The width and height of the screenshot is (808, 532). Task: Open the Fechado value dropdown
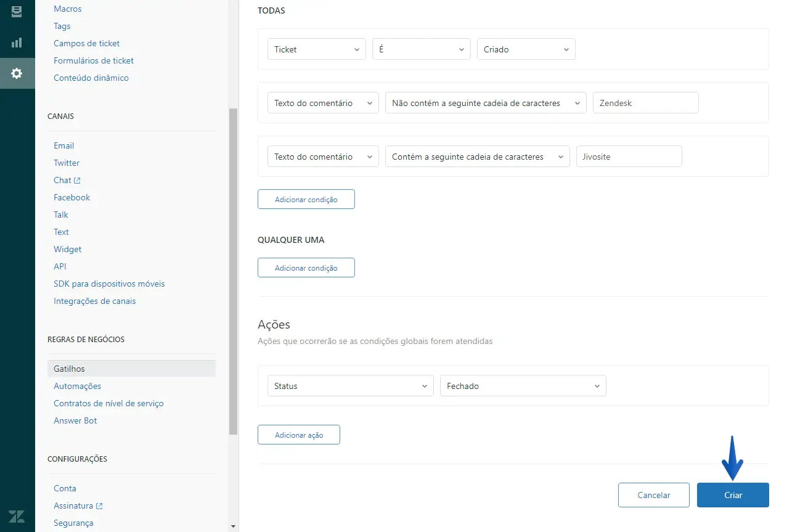[523, 386]
